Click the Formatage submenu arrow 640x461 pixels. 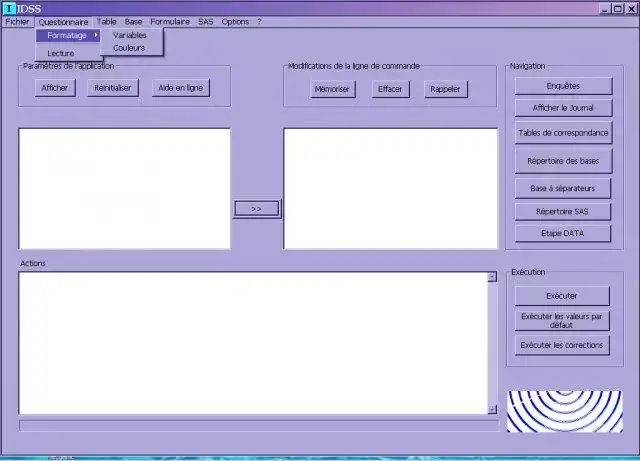point(96,35)
